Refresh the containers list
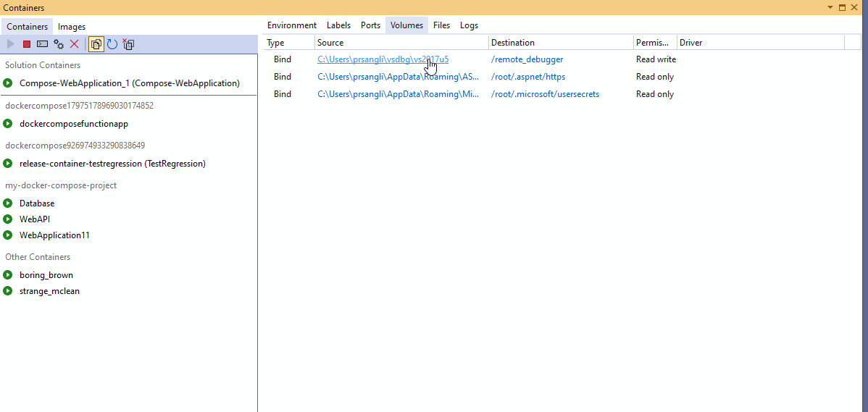Screen dimensions: 868x412 [112, 44]
